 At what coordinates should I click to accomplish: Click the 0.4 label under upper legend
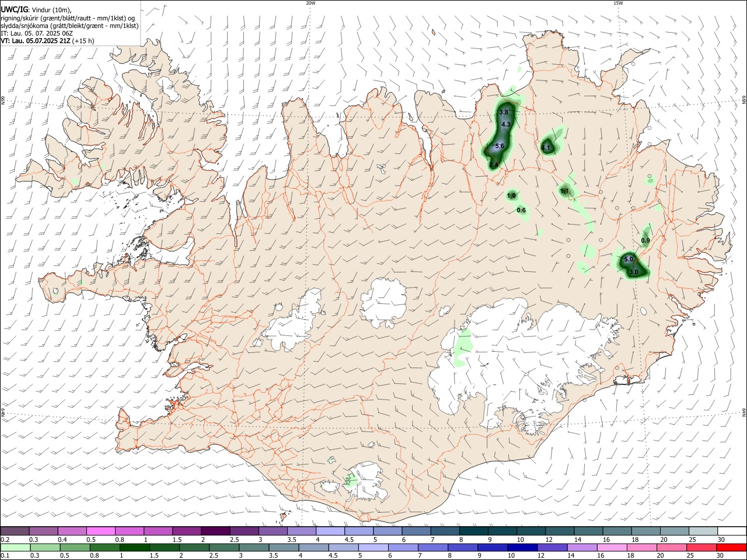coord(62,540)
